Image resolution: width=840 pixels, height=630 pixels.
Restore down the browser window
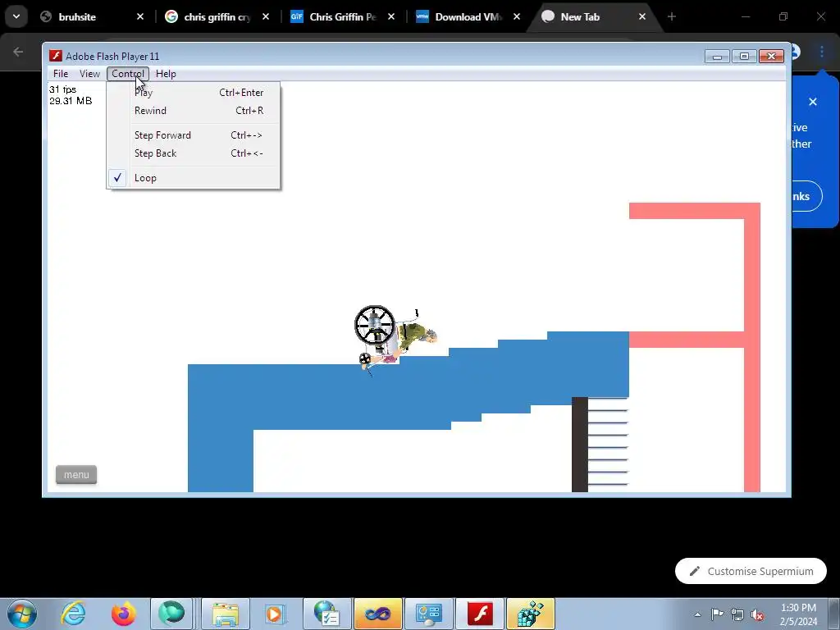coord(783,17)
